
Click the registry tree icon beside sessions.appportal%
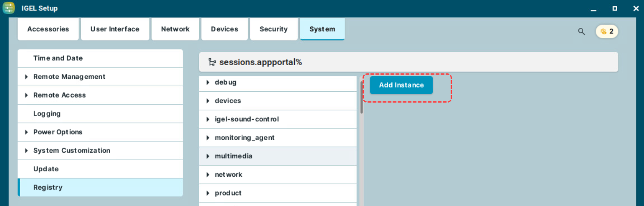point(212,63)
